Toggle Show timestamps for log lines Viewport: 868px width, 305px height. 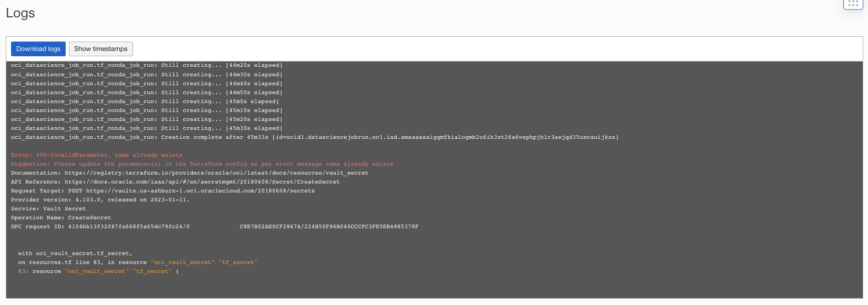pos(101,49)
